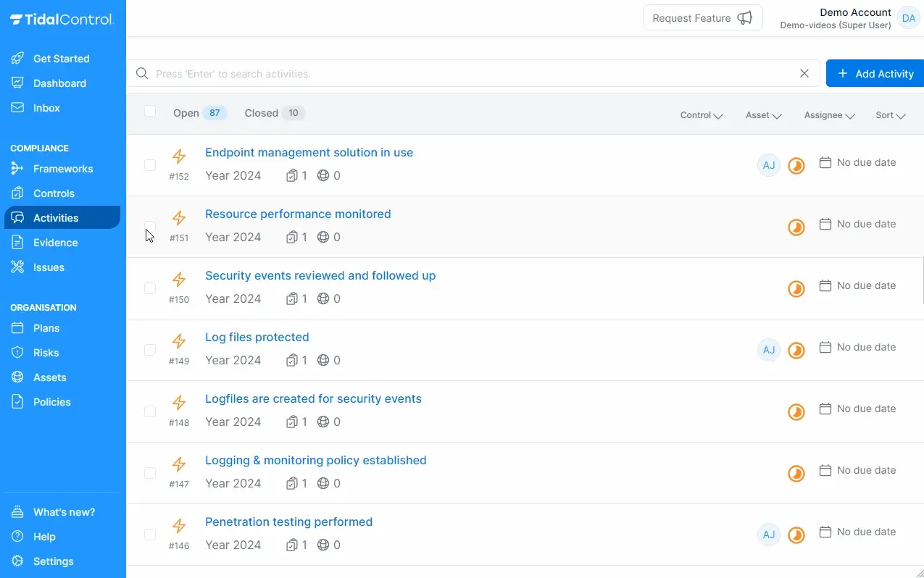Open Penetration testing performed activity link

coord(288,522)
